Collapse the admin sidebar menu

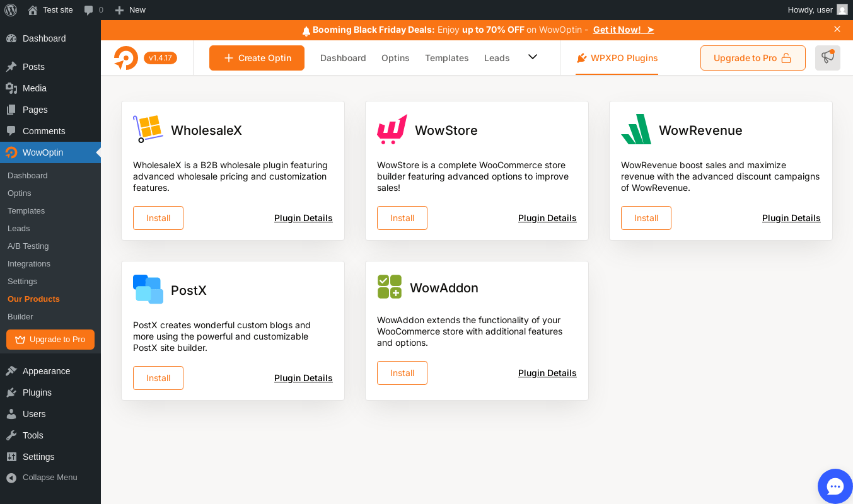click(50, 478)
